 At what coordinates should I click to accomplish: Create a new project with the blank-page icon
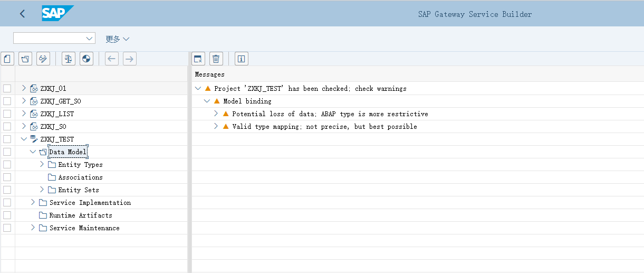click(7, 59)
